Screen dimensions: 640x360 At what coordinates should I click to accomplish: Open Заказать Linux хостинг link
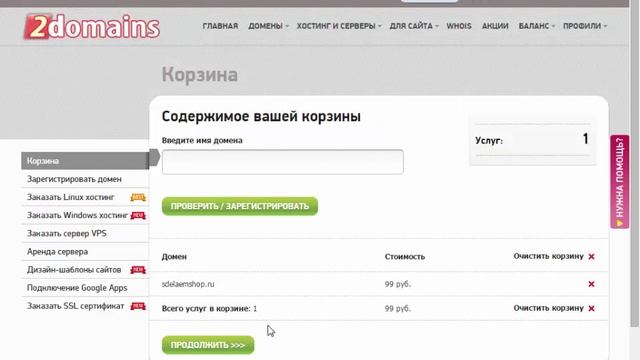(71, 197)
